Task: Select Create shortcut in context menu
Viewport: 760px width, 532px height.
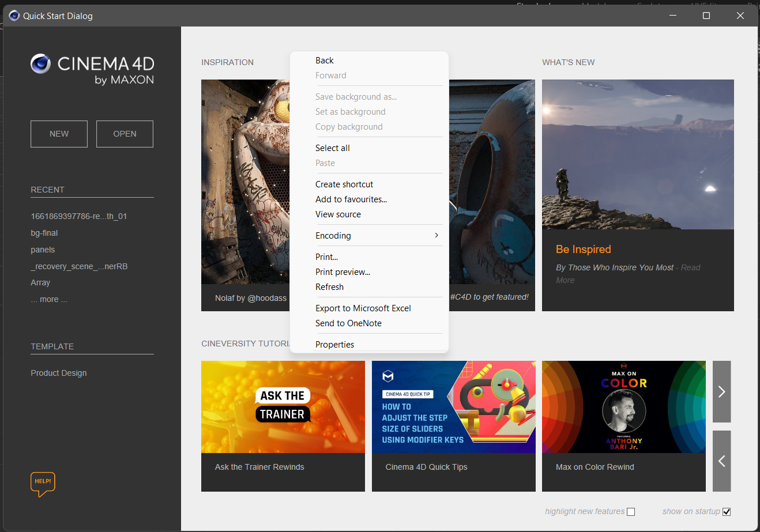Action: click(x=344, y=184)
